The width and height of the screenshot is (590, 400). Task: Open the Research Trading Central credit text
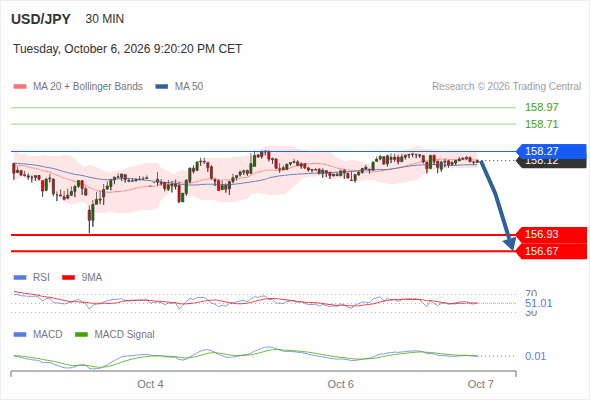[x=506, y=87]
